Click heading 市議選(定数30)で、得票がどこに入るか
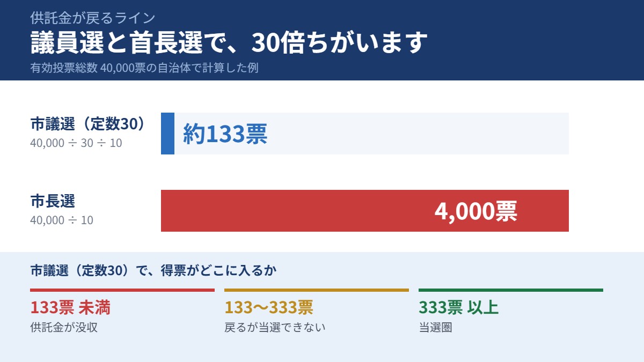The image size is (644, 362). (x=153, y=270)
